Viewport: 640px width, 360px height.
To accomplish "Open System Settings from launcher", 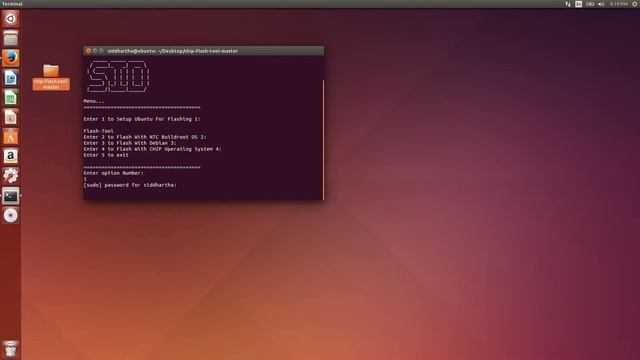I will click(11, 176).
